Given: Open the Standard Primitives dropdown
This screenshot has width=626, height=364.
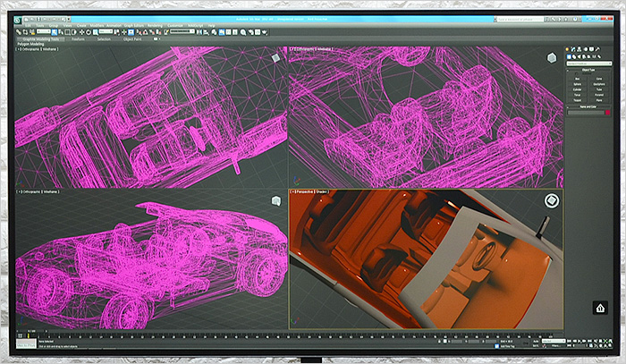Looking at the screenshot, I should 587,63.
